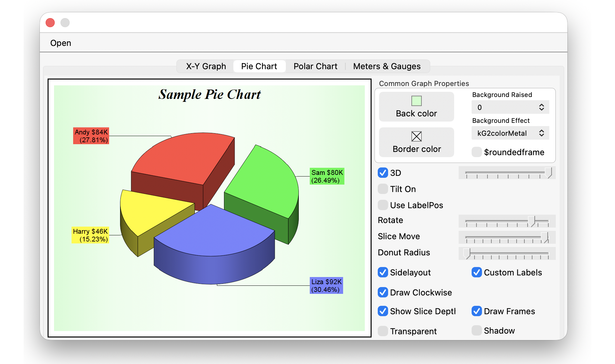Viewport: 615px width, 364px height.
Task: Open the Background Effect kG2colorMetal dropdown
Action: pyautogui.click(x=510, y=133)
